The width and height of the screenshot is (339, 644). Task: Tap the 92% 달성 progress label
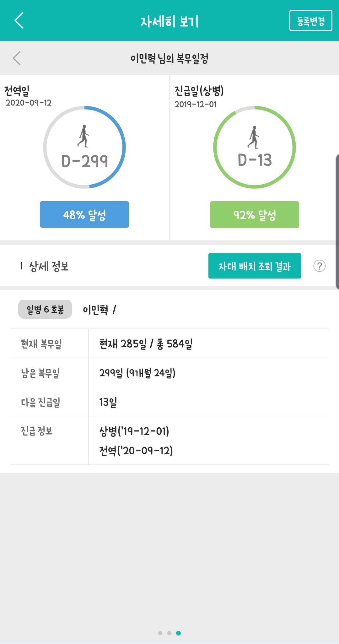pos(254,214)
